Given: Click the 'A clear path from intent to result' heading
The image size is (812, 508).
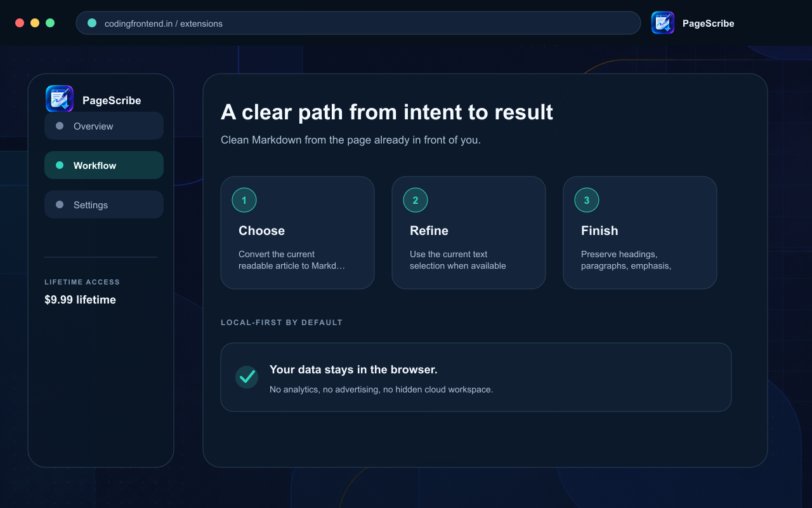Looking at the screenshot, I should pos(387,112).
